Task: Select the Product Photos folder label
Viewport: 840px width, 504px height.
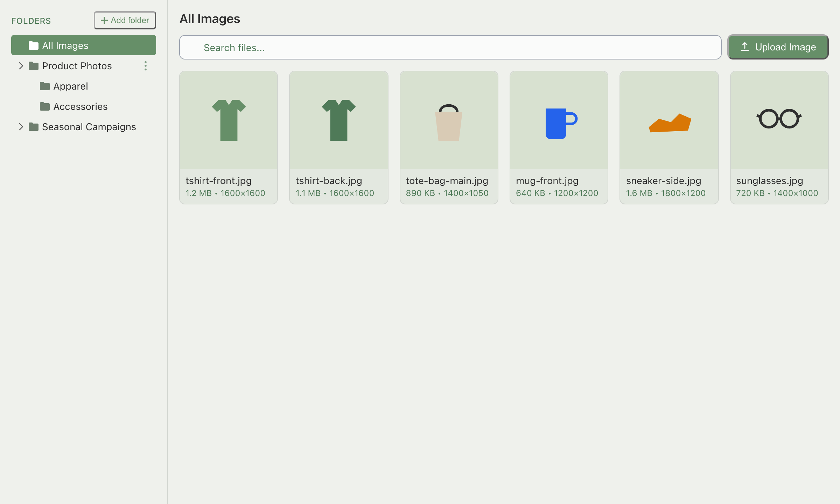Action: [x=77, y=66]
